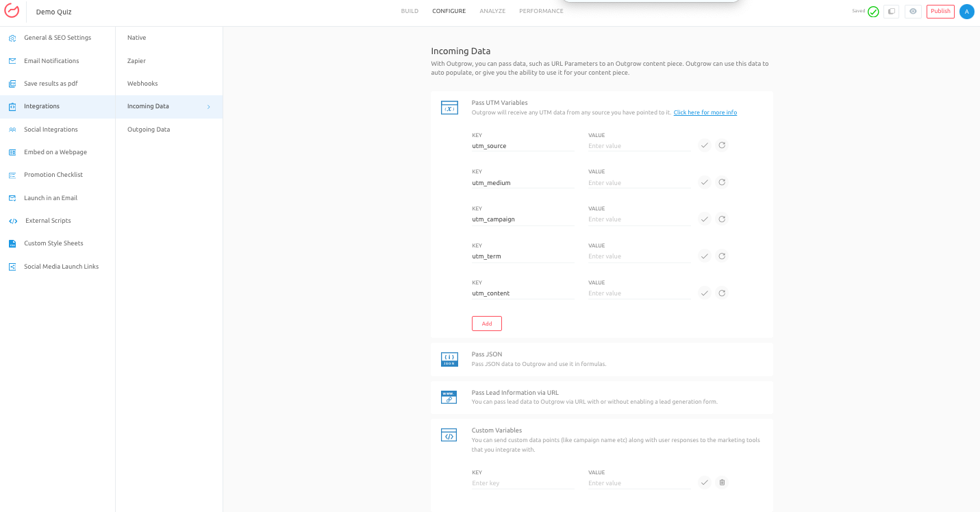Click the Incoming Data heading
980x512 pixels.
tap(461, 51)
